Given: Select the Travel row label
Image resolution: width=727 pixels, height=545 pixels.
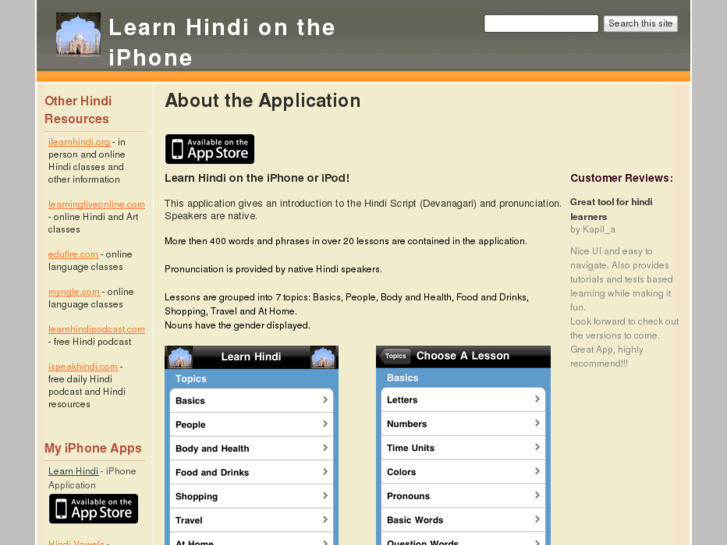Looking at the screenshot, I should point(189,520).
